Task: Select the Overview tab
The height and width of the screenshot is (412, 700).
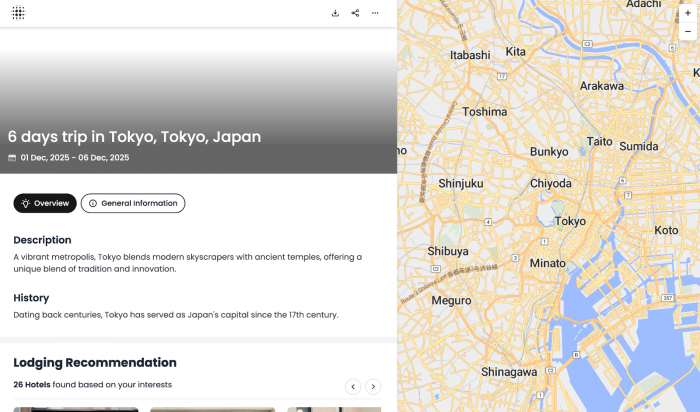Action: coord(45,203)
